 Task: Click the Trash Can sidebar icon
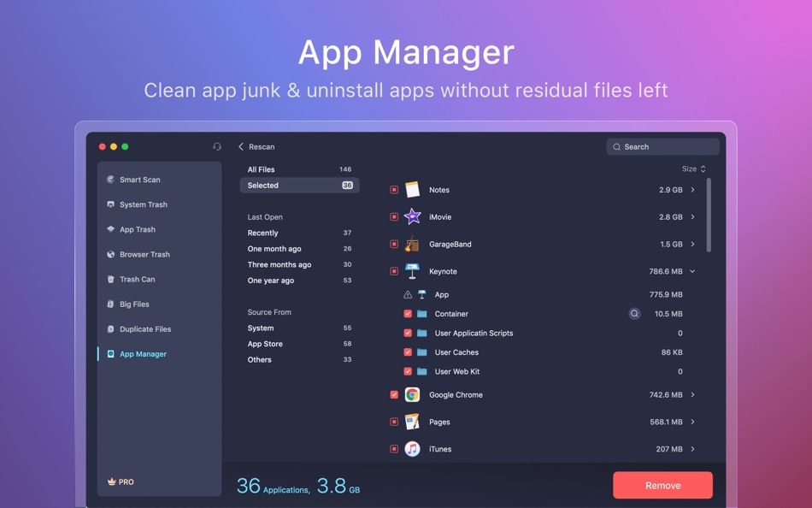click(x=110, y=279)
